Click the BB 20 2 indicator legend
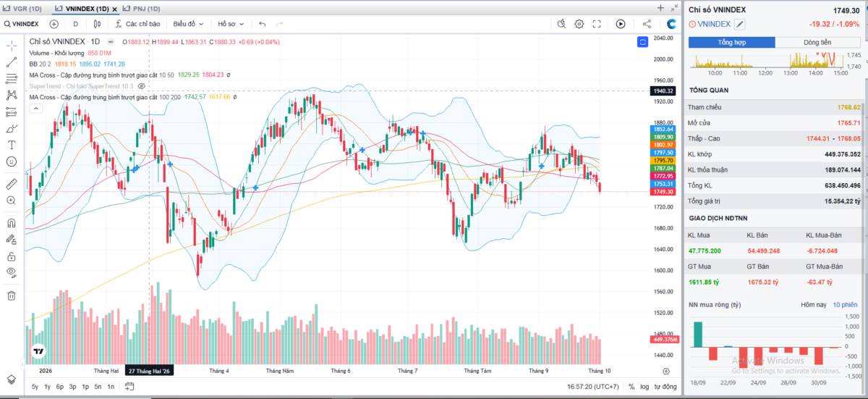The width and height of the screenshot is (868, 399). (x=41, y=64)
